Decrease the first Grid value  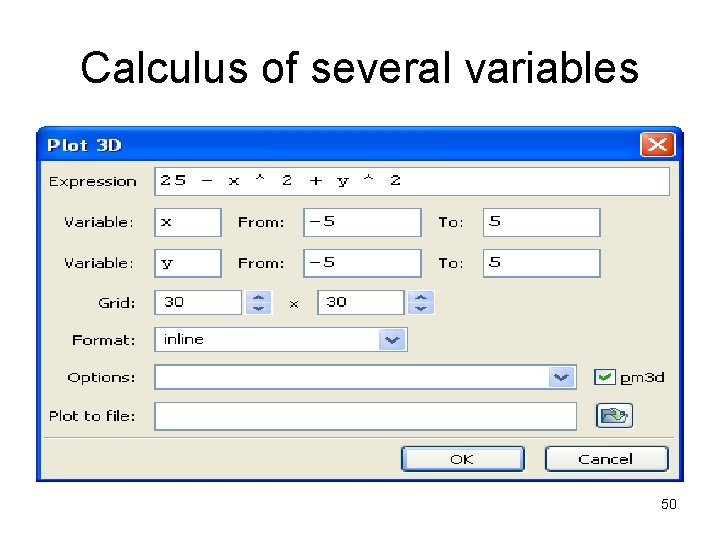click(259, 308)
